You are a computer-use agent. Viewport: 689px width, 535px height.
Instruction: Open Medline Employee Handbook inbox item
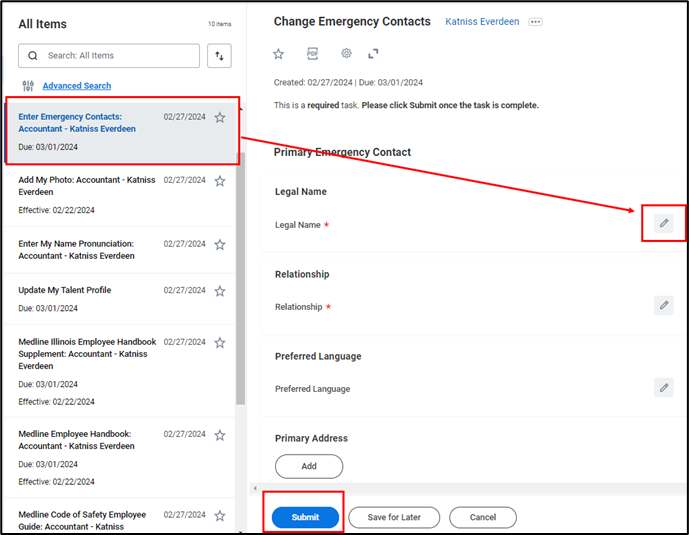[75, 440]
